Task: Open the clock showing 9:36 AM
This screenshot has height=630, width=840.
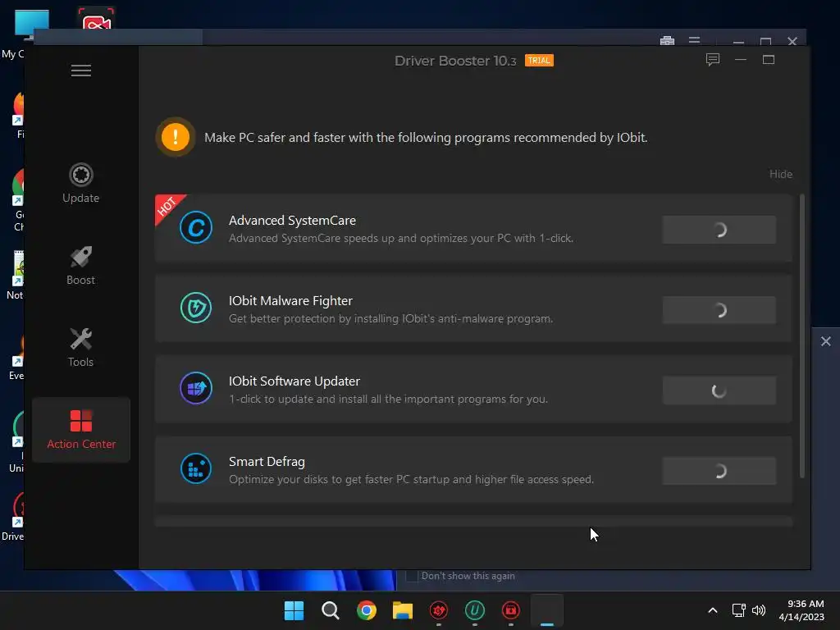Action: point(801,610)
